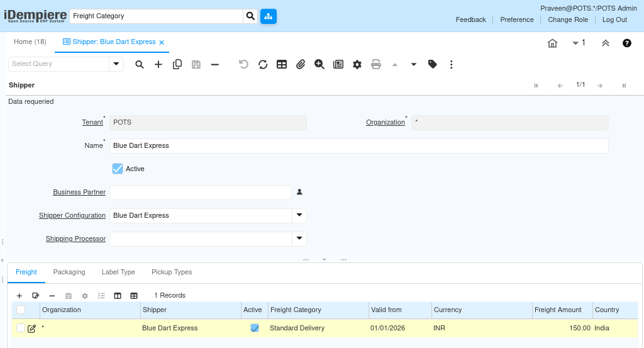Save the Shipper record
Image resolution: width=644 pixels, height=348 pixels.
pyautogui.click(x=196, y=65)
